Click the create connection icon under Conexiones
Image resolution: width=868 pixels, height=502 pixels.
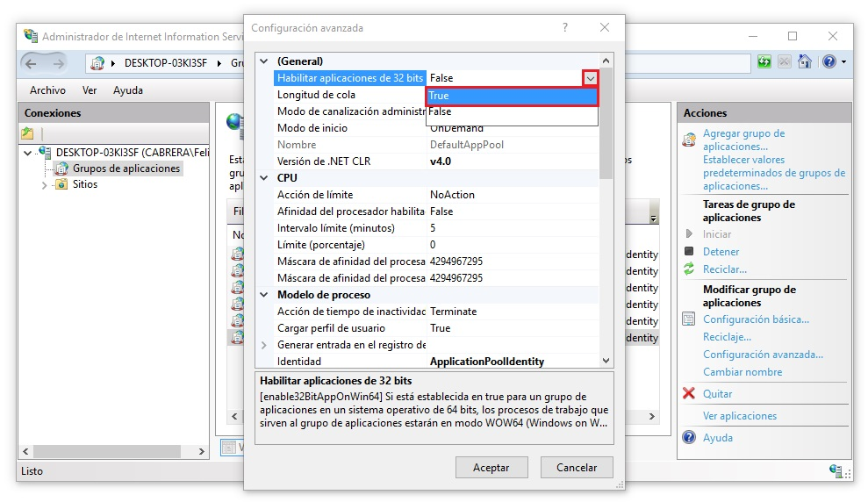(27, 133)
